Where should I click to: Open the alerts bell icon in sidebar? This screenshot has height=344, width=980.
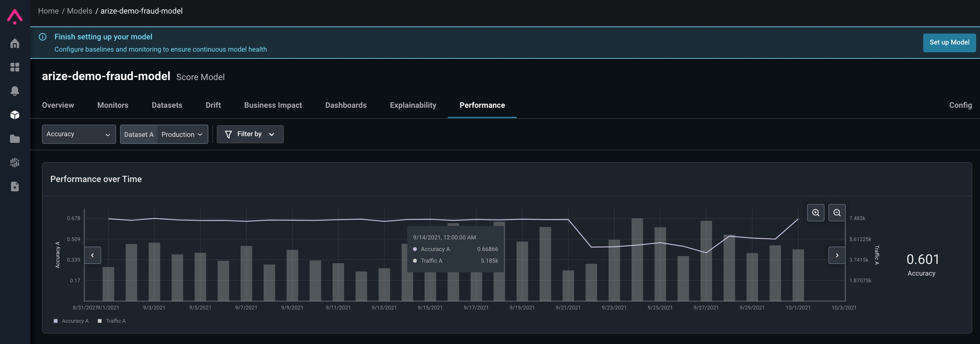[15, 91]
